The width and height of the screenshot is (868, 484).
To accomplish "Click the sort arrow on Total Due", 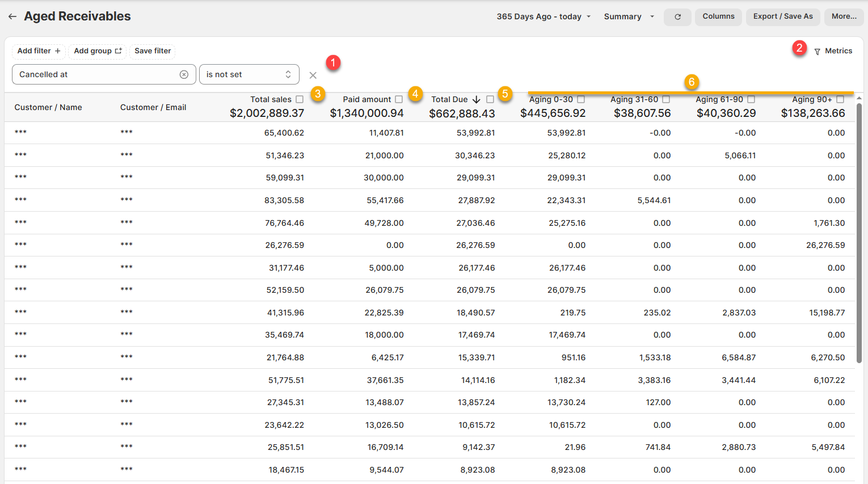I will click(477, 99).
